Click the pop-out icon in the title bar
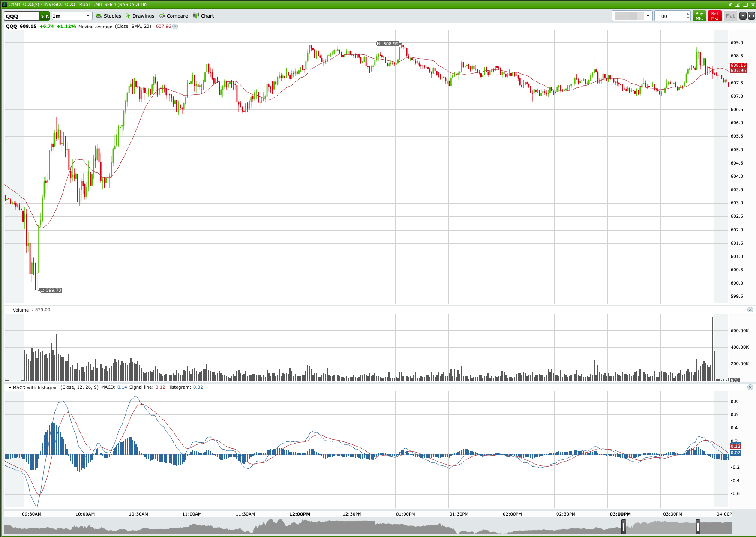Viewport: 756px width, 537px height. coord(738,5)
